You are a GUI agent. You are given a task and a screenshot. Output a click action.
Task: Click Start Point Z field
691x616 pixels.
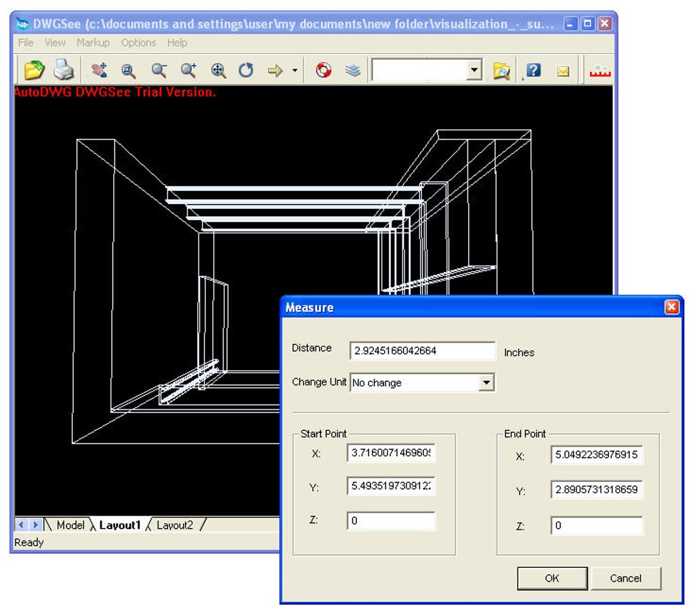pos(391,520)
